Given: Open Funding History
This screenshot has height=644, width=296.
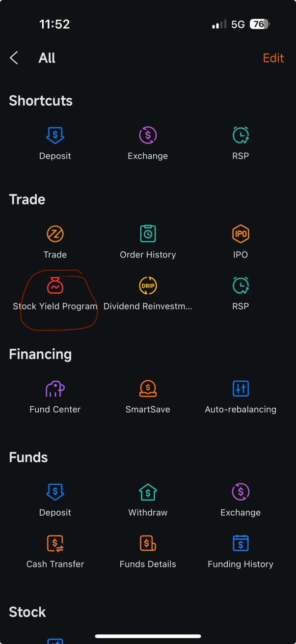Looking at the screenshot, I should 241,543.
